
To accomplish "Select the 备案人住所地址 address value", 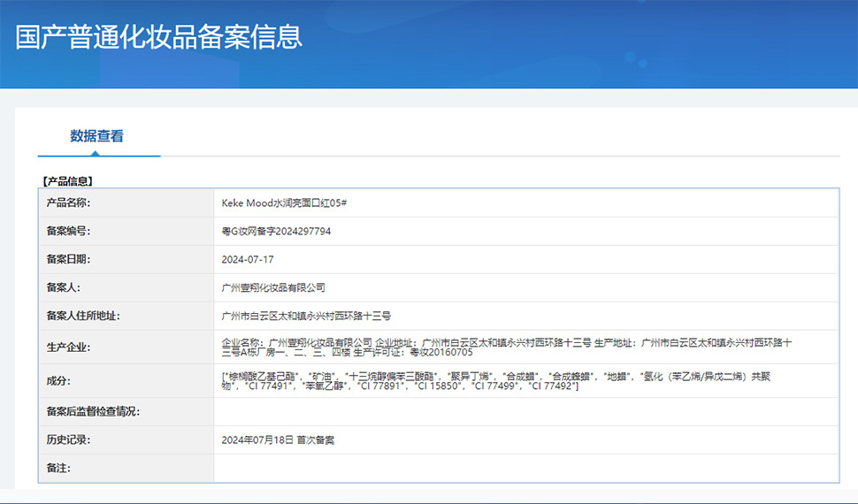I will 306,317.
